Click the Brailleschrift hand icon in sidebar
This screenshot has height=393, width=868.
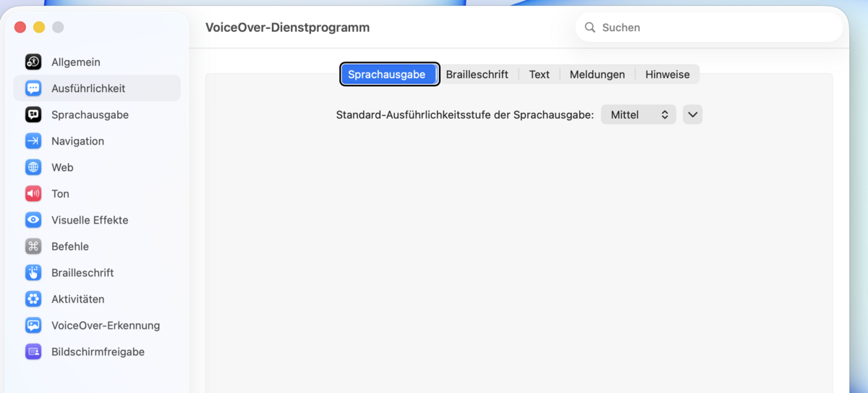33,273
